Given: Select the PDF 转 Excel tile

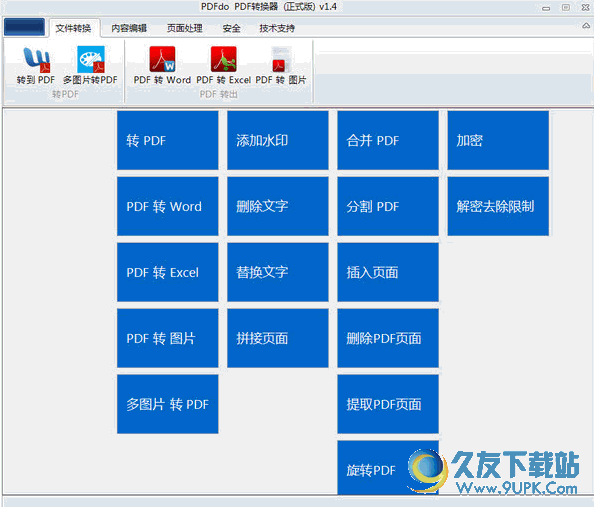Looking at the screenshot, I should pos(167,272).
